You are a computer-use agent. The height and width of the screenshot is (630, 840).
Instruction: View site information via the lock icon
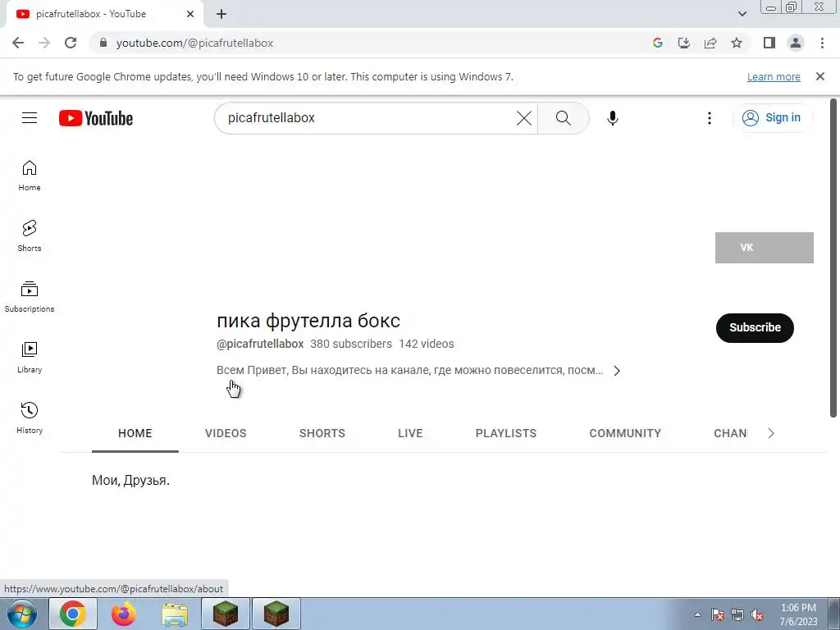103,43
